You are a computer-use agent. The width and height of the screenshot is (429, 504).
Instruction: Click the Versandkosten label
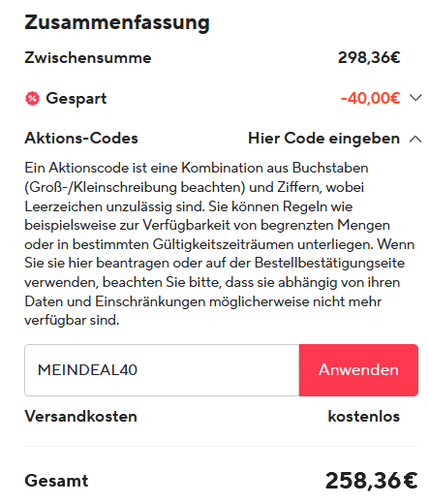[81, 416]
